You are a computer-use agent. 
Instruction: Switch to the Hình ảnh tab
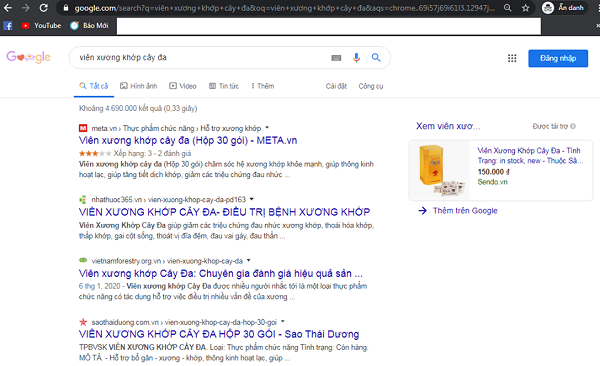[139, 86]
